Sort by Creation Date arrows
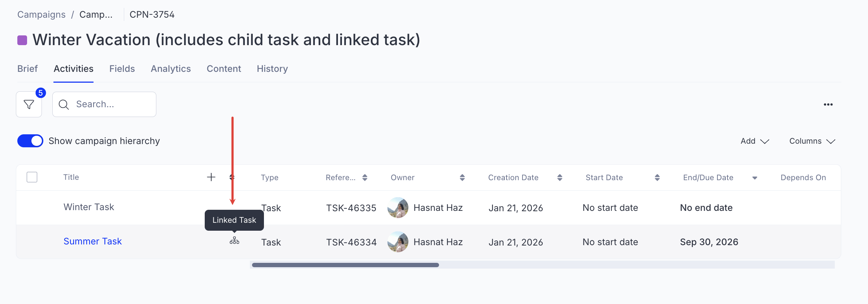The image size is (868, 304). click(560, 177)
